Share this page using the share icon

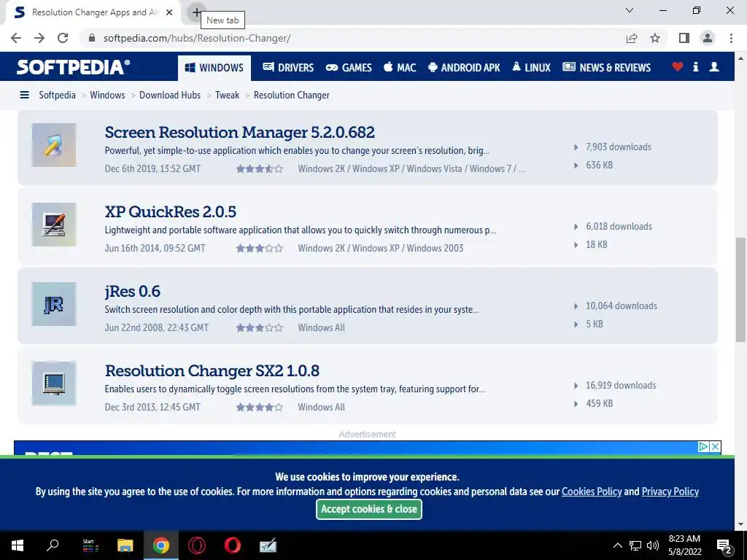[x=632, y=38]
